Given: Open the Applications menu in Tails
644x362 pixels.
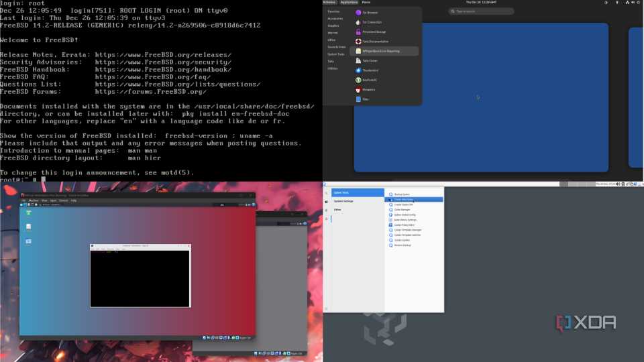Looking at the screenshot, I should 349,3.
